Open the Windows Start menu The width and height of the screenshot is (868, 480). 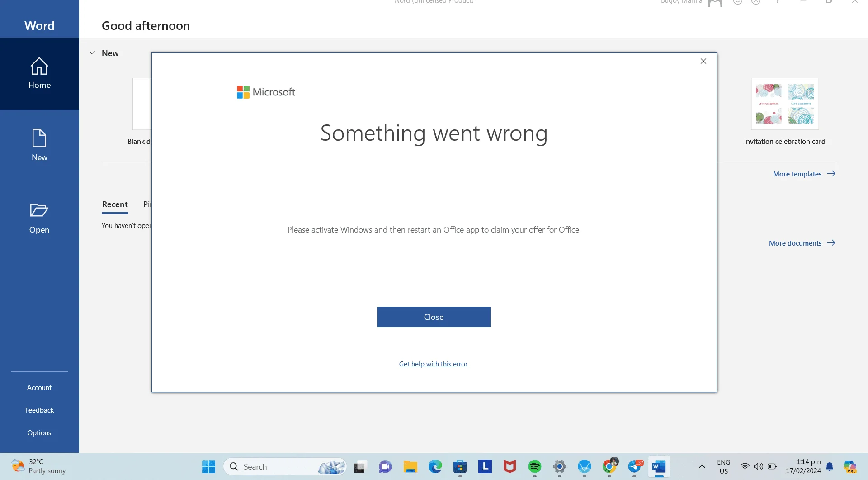pos(208,467)
